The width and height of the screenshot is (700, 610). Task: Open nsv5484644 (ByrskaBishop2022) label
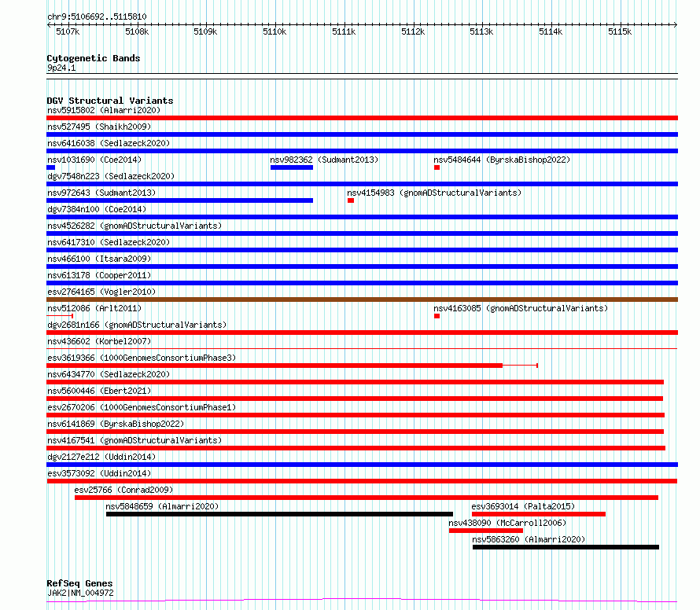click(x=502, y=160)
